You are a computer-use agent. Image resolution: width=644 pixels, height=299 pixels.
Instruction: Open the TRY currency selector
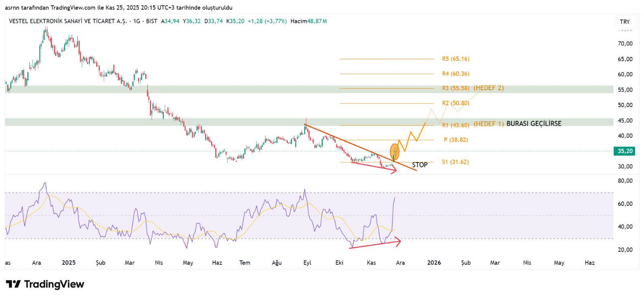pos(625,22)
